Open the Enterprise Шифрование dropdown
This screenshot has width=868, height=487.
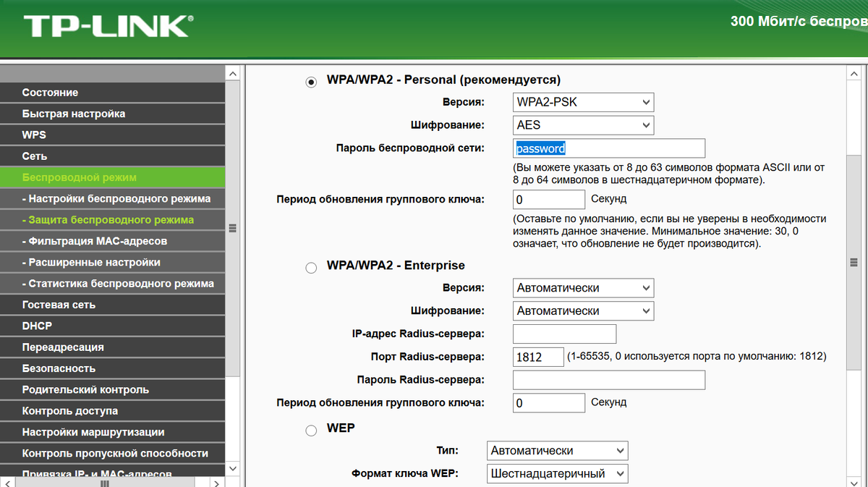583,310
